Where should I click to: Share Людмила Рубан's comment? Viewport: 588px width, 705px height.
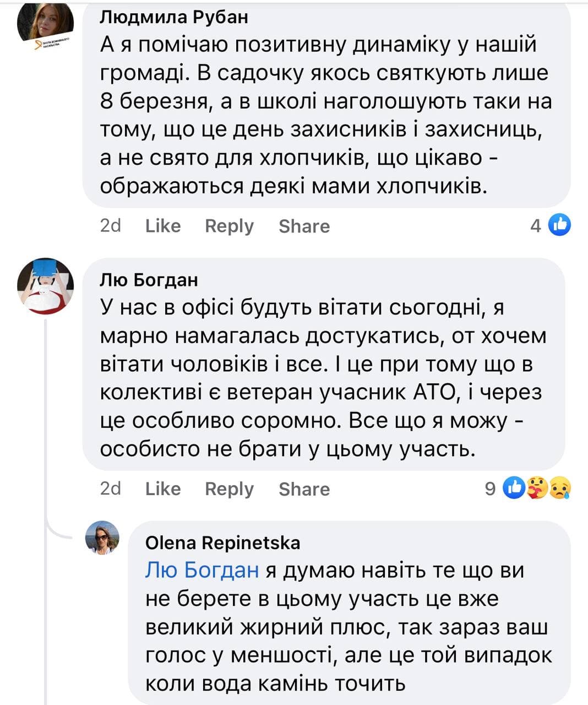pyautogui.click(x=304, y=226)
